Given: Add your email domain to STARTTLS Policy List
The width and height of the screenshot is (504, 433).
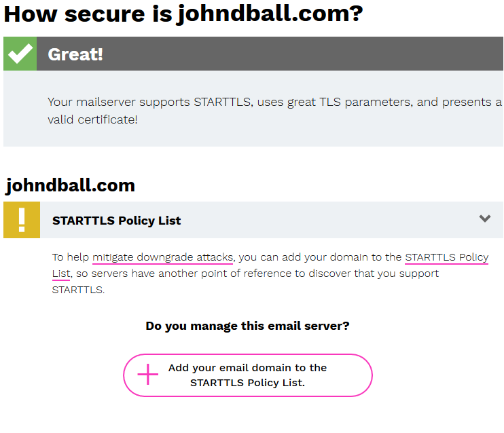Looking at the screenshot, I should (248, 375).
